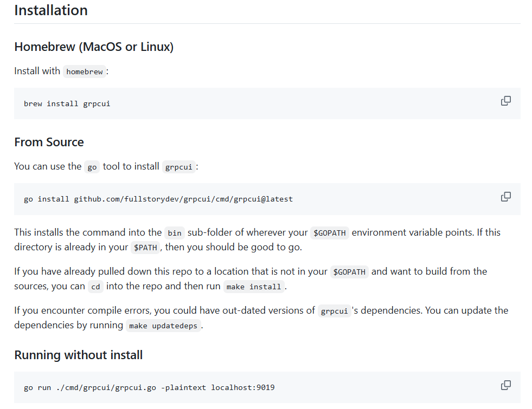Click the inline code cd
Image resolution: width=532 pixels, height=409 pixels.
click(x=95, y=287)
